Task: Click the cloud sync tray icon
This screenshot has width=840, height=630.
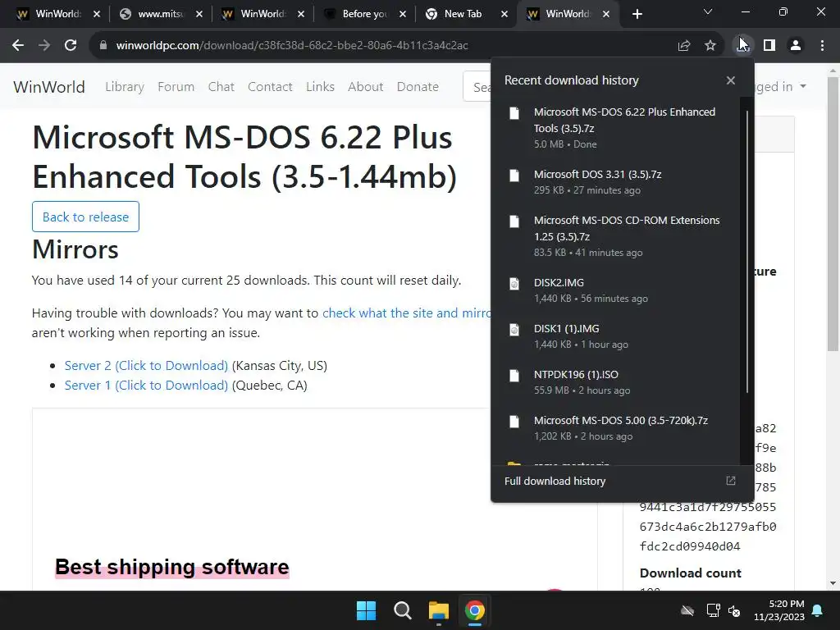Action: click(x=687, y=610)
